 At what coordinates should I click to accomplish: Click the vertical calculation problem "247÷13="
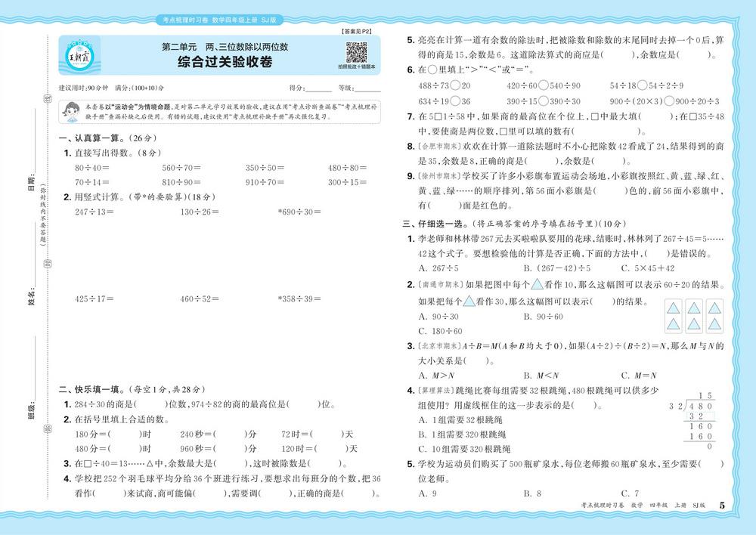pos(94,212)
